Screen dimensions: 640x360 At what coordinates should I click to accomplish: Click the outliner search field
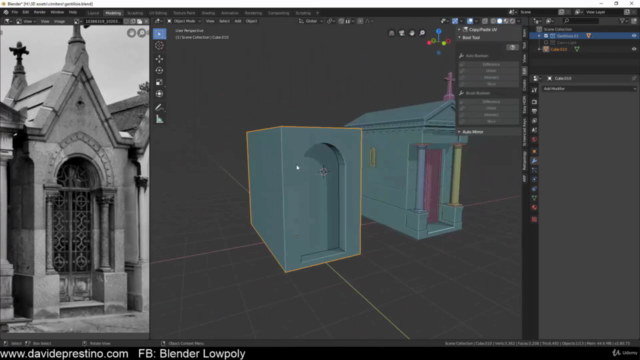[x=581, y=21]
